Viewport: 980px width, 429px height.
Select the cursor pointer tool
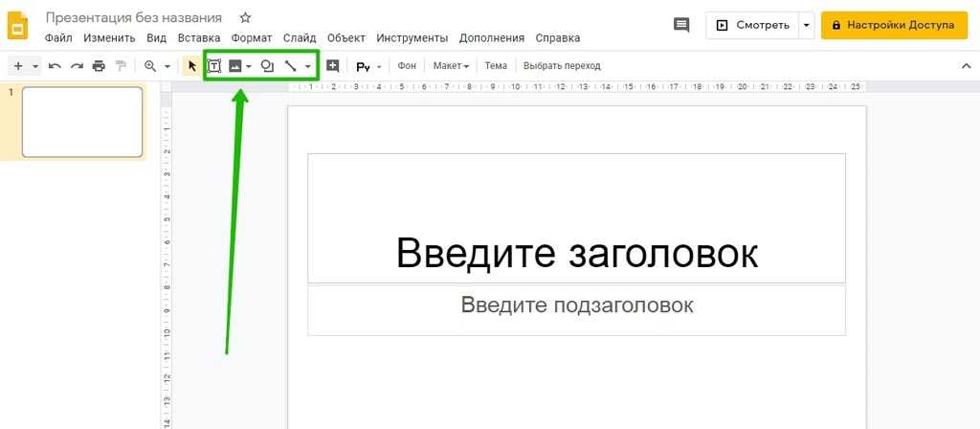coord(191,66)
